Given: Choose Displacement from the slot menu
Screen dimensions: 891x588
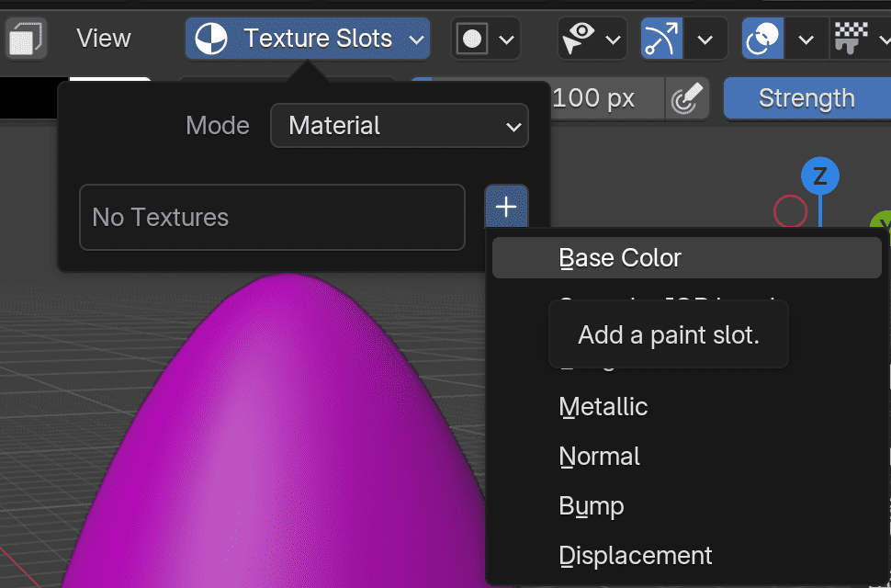Looking at the screenshot, I should click(686, 556).
